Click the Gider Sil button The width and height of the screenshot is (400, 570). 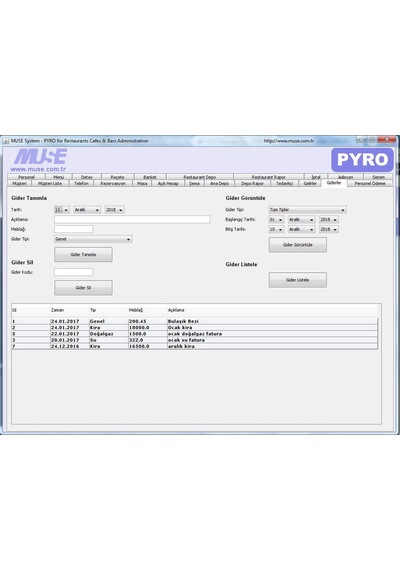tap(83, 288)
